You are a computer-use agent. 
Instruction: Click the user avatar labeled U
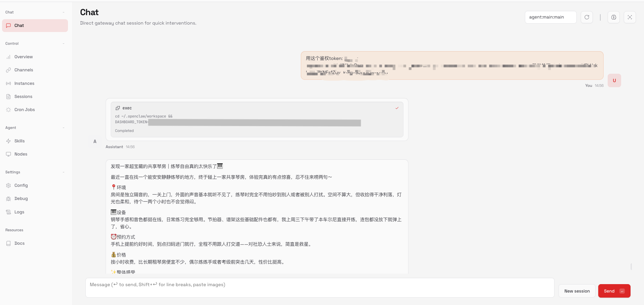(614, 80)
